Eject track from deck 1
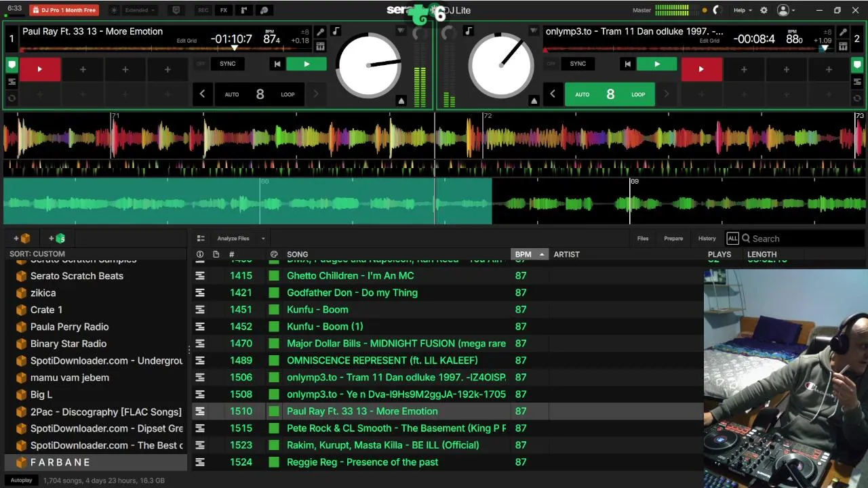 pos(401,100)
